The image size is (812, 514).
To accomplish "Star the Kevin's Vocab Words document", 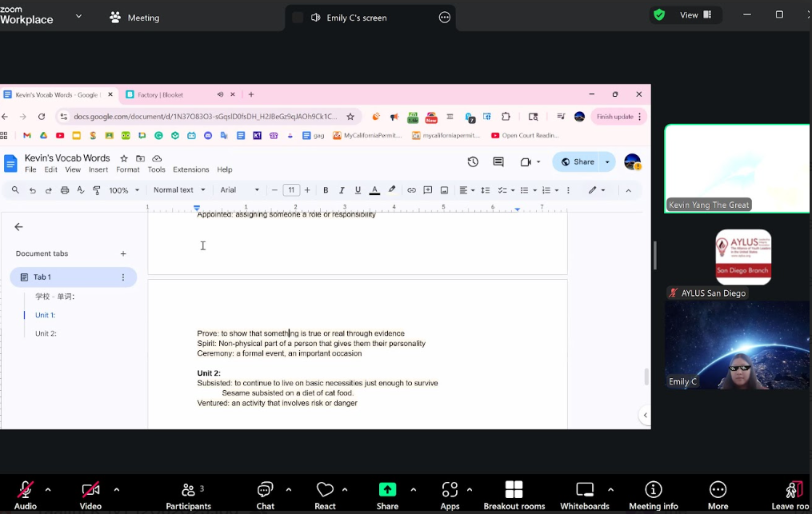I will [124, 158].
